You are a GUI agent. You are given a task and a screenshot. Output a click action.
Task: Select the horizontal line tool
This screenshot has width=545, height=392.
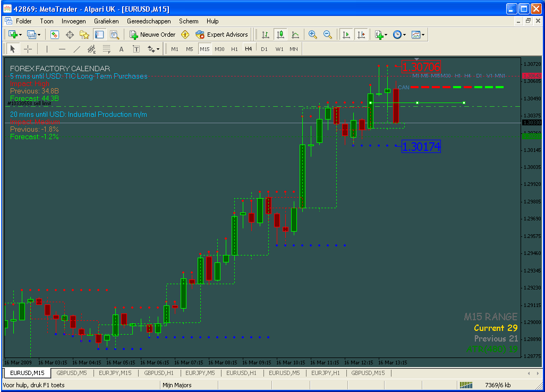point(62,49)
